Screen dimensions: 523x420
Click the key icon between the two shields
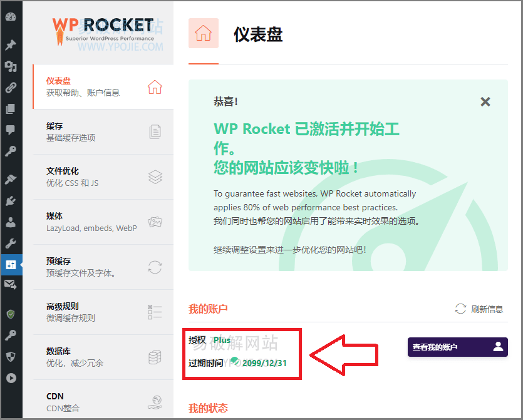[11, 335]
